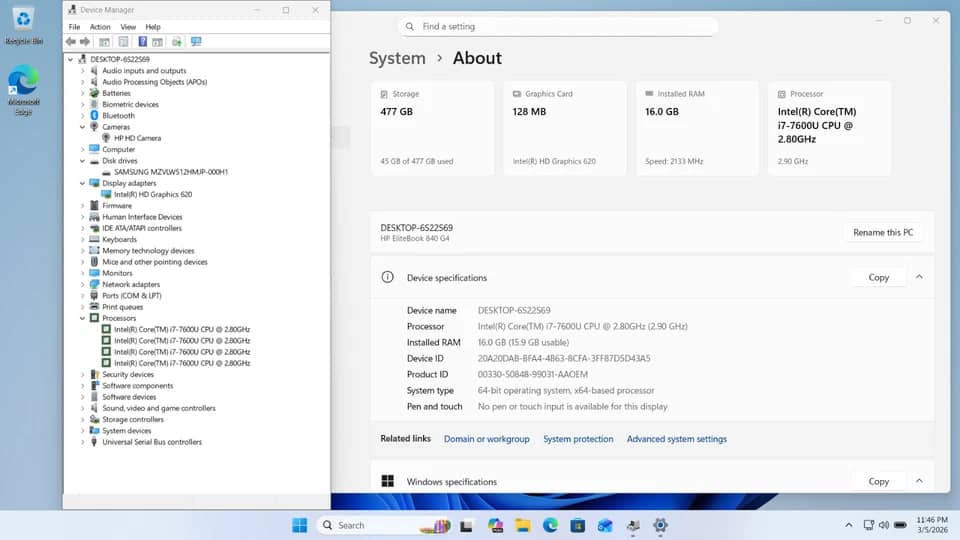Click the Find a setting search box
The width and height of the screenshot is (960, 540).
tap(557, 27)
